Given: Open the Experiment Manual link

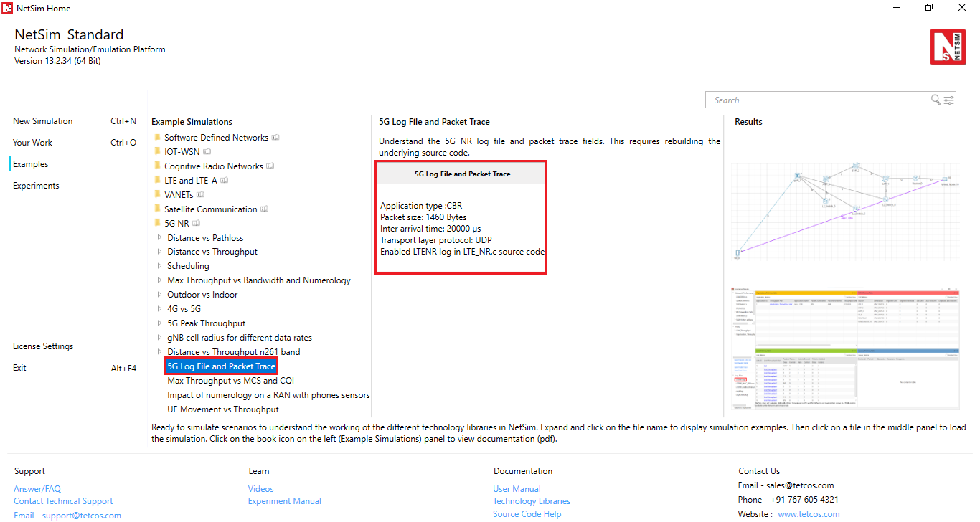Looking at the screenshot, I should (x=285, y=501).
